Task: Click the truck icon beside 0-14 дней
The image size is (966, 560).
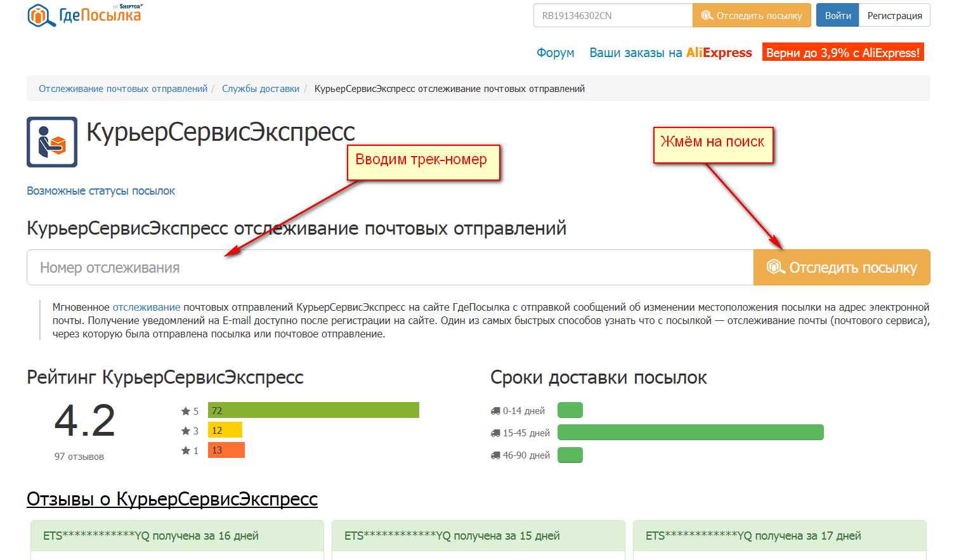Action: coord(495,411)
